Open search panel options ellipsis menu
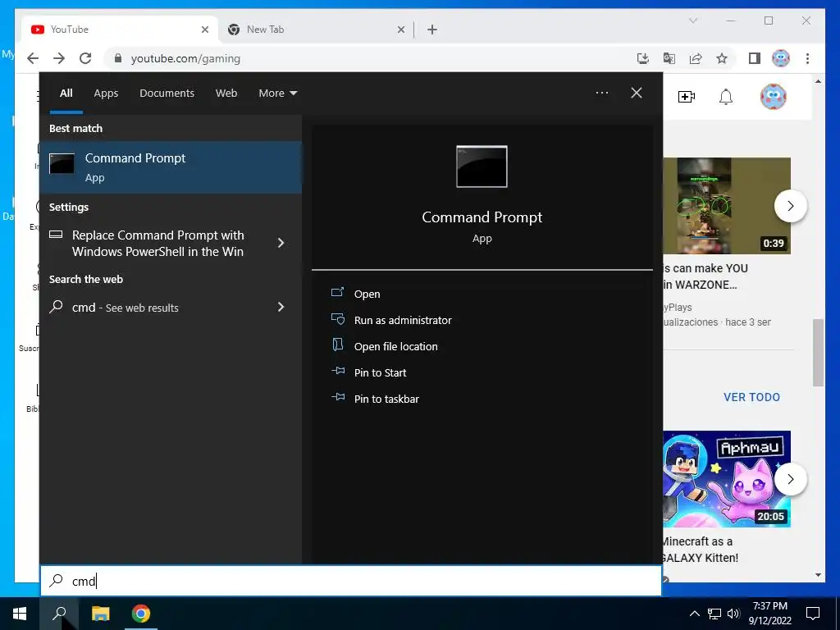 [x=601, y=93]
